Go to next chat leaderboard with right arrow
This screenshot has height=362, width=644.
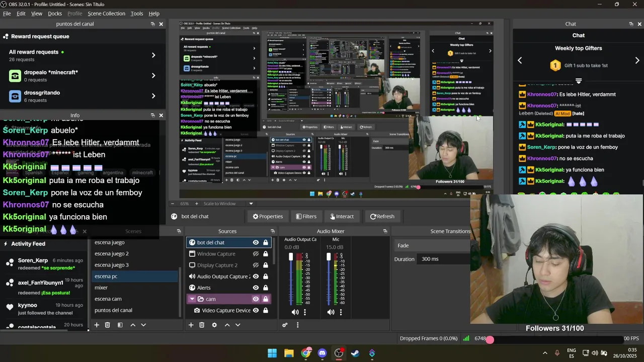coord(637,60)
